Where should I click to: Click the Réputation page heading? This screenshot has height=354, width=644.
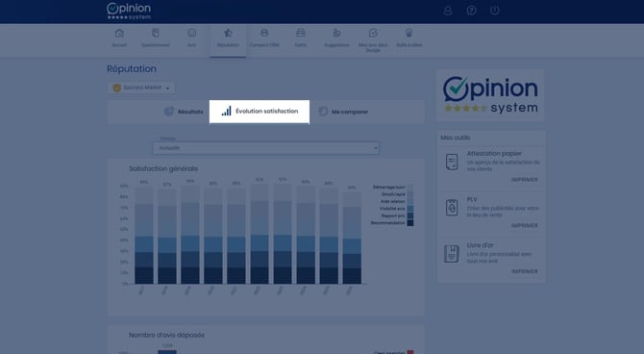pyautogui.click(x=132, y=68)
